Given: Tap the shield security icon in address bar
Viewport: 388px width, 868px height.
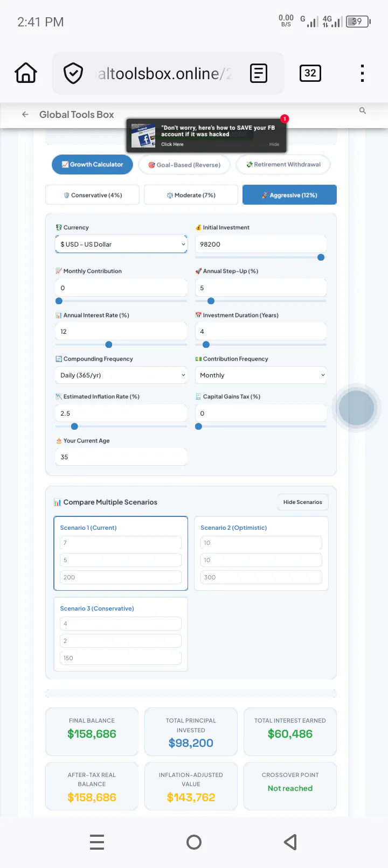Looking at the screenshot, I should 73,73.
